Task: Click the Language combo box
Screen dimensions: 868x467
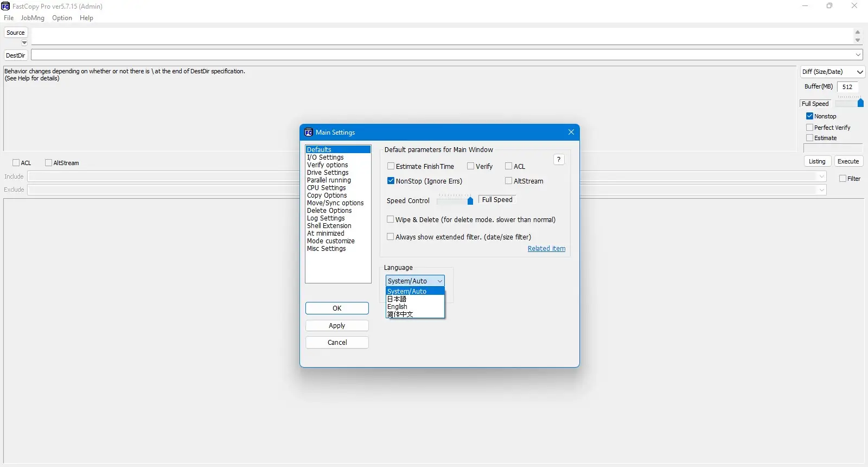Action: click(x=415, y=281)
